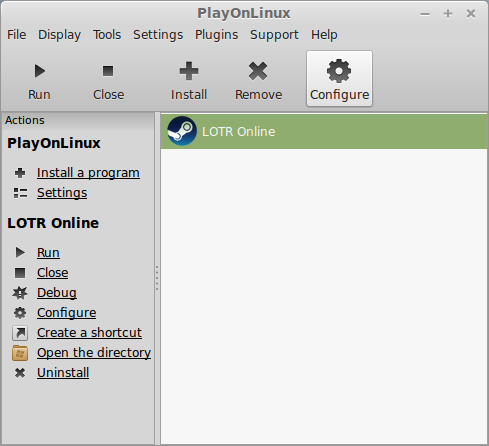Click the Create a shortcut arrow icon

tap(20, 333)
